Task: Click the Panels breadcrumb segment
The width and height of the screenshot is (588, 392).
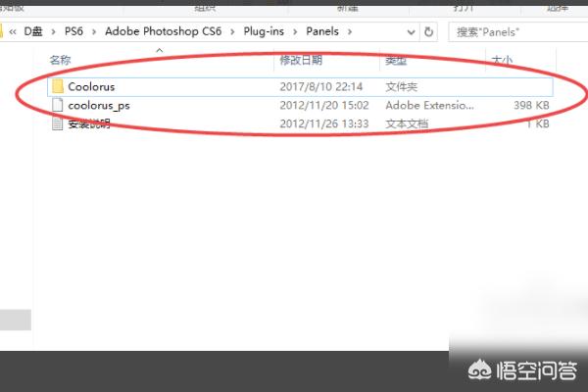Action: pos(322,31)
